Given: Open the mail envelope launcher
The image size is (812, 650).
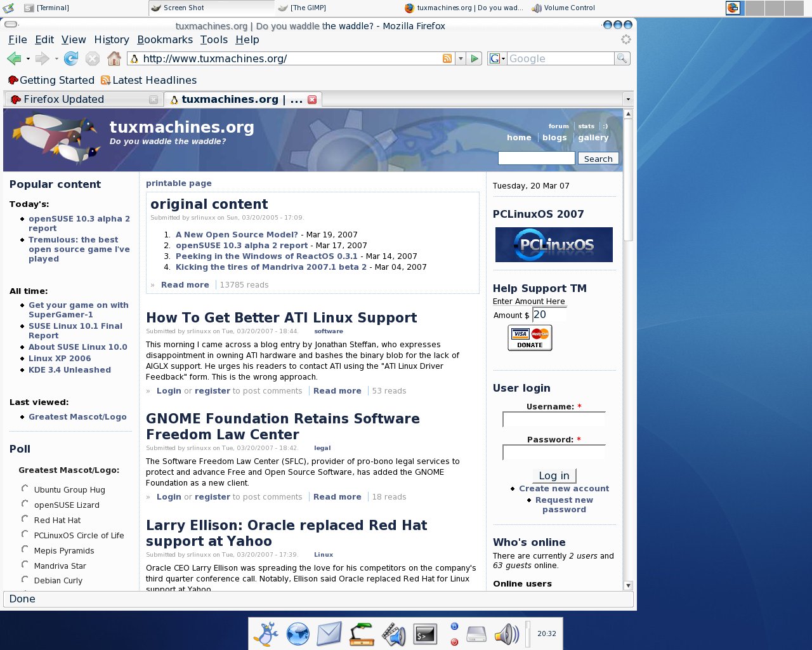Looking at the screenshot, I should click(329, 633).
